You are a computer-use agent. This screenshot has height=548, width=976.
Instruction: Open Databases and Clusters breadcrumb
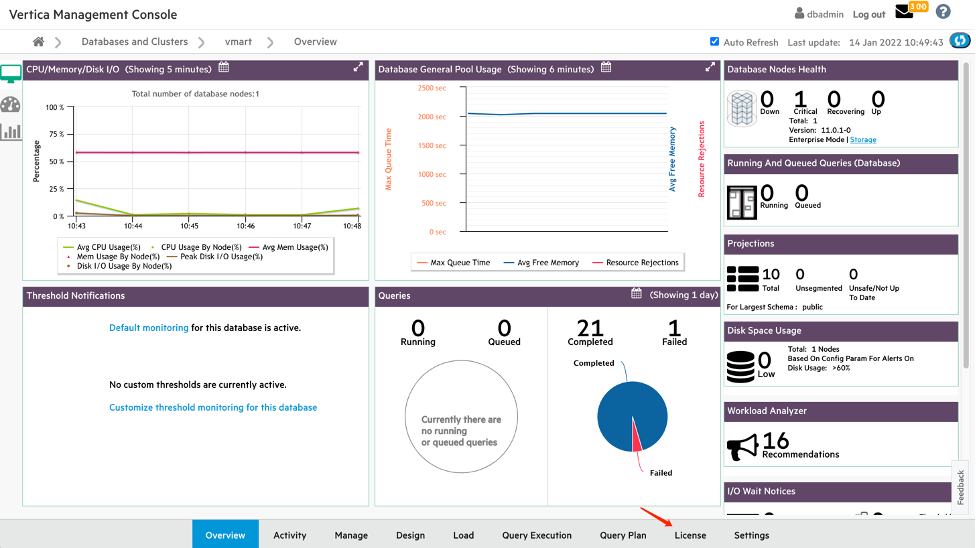click(134, 42)
